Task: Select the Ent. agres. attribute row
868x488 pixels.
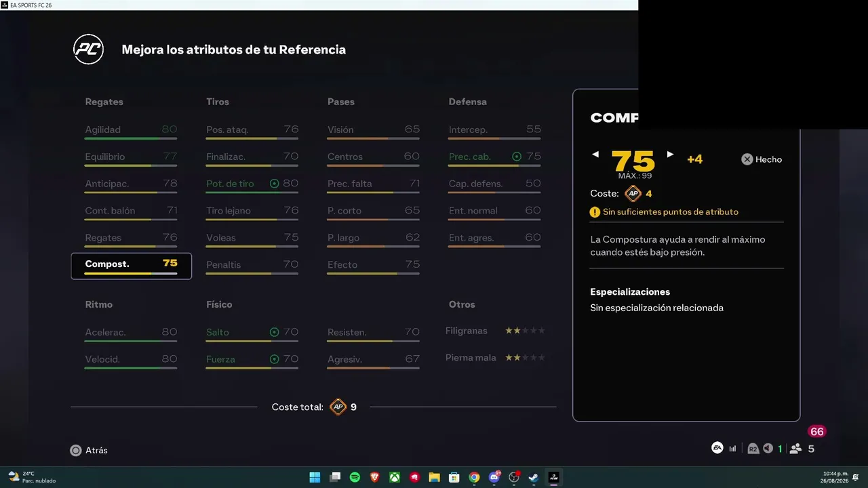Action: [x=494, y=239]
